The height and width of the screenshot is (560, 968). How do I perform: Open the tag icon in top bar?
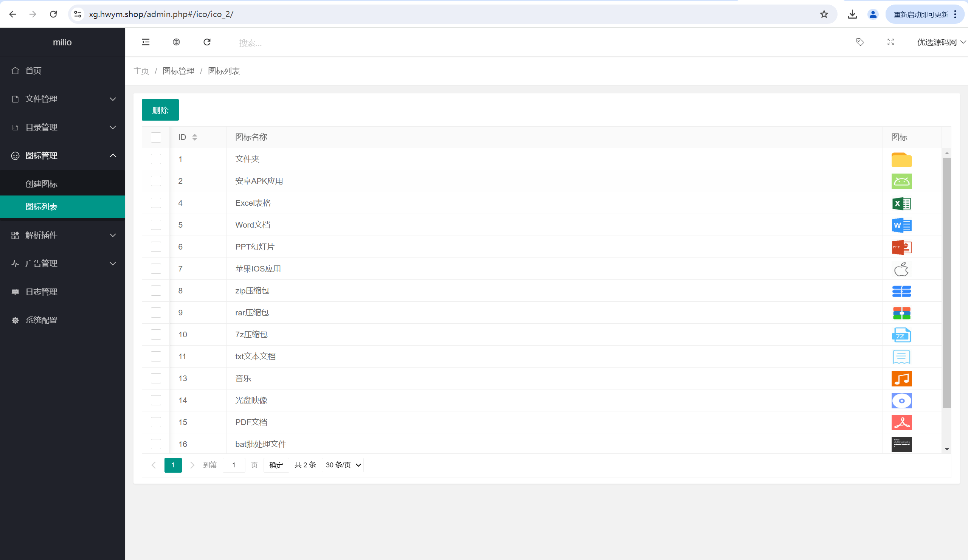click(x=860, y=42)
